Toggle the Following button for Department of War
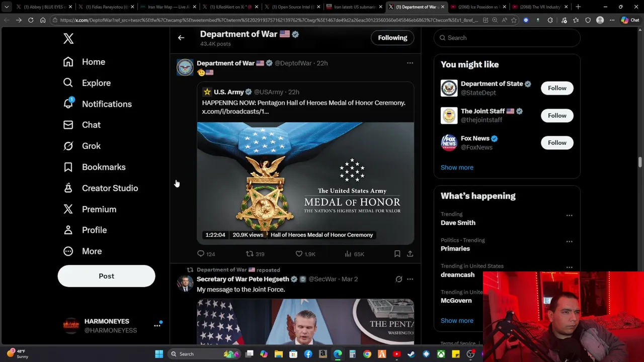Image resolution: width=644 pixels, height=362 pixels. click(x=392, y=38)
